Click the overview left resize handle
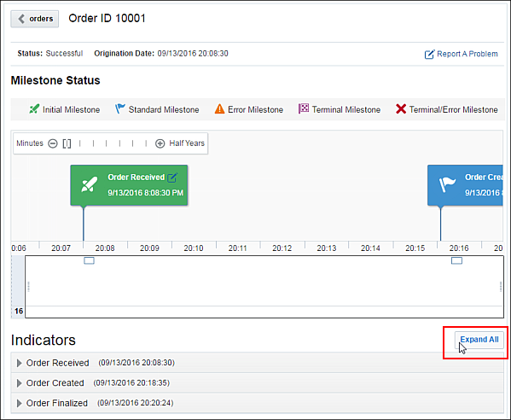This screenshot has width=511, height=420. pyautogui.click(x=29, y=287)
